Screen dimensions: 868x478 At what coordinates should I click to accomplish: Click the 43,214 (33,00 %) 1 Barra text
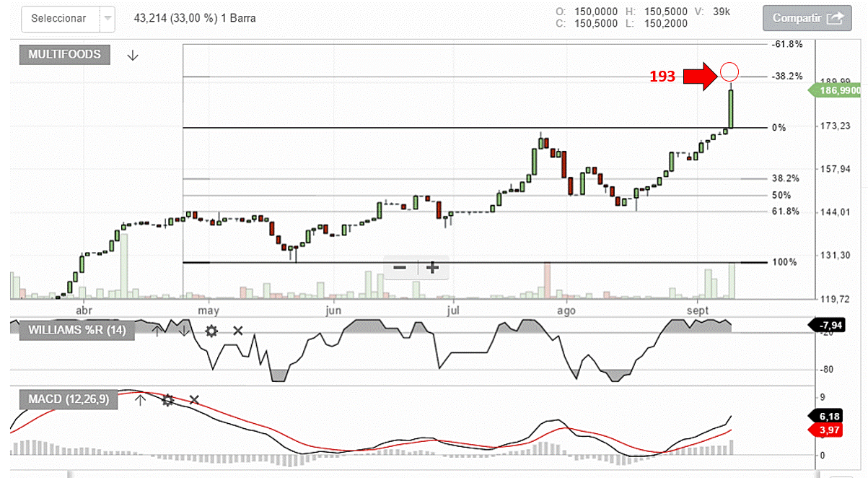(x=195, y=18)
